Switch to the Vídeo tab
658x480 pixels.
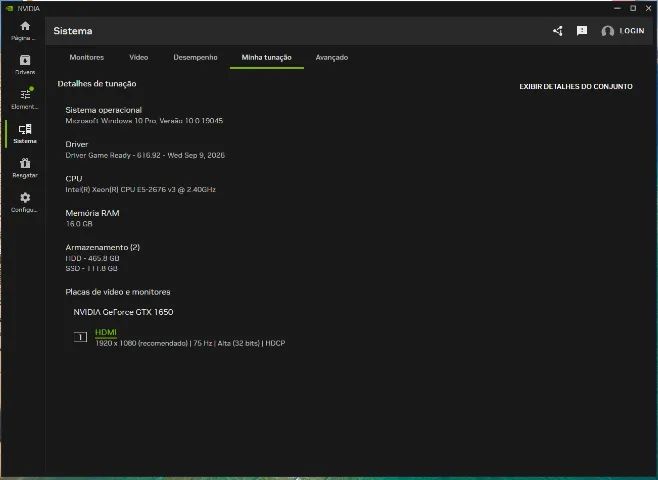(x=138, y=57)
